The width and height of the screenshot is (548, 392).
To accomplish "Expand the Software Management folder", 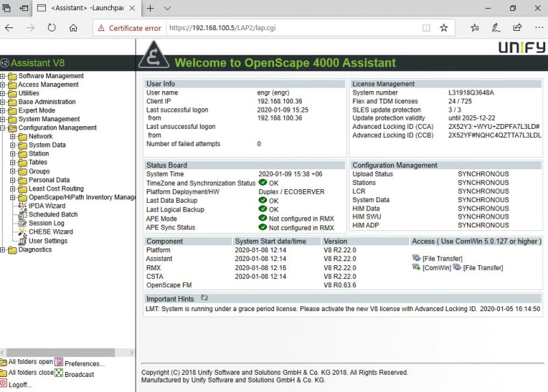I will [x=3, y=76].
